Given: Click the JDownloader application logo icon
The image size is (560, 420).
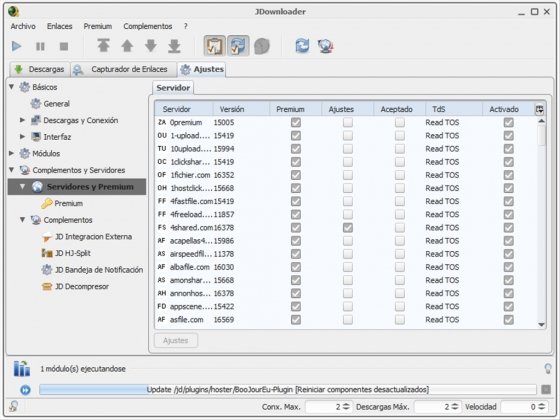Looking at the screenshot, I should click(14, 12).
